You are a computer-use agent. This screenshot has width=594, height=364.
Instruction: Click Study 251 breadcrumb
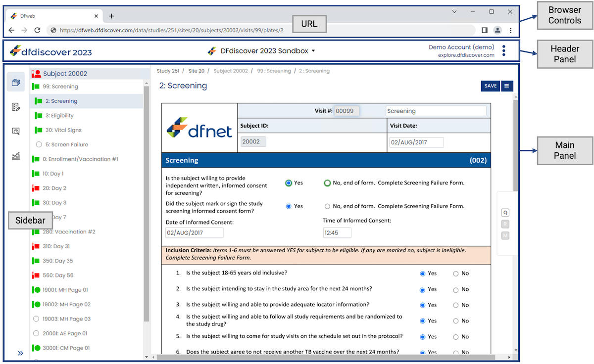pos(168,71)
